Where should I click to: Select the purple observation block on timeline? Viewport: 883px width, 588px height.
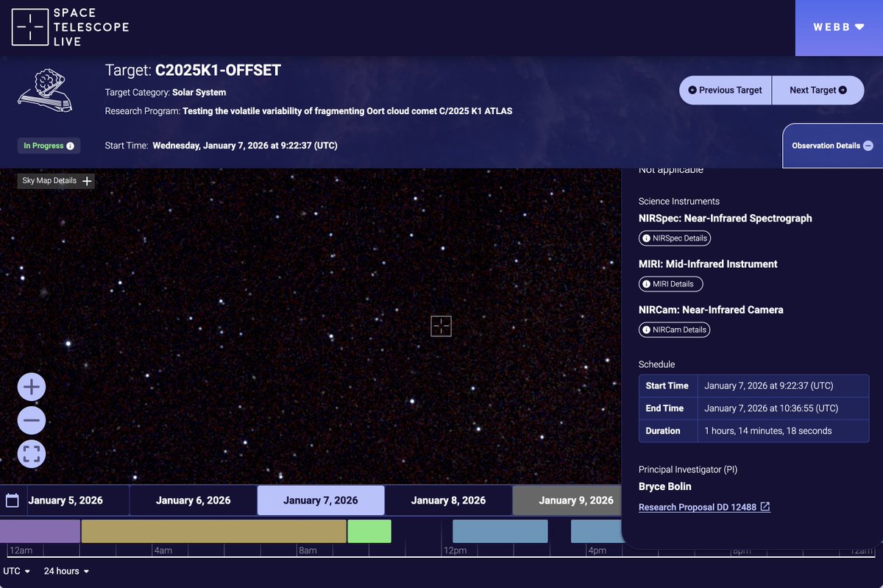[x=40, y=531]
